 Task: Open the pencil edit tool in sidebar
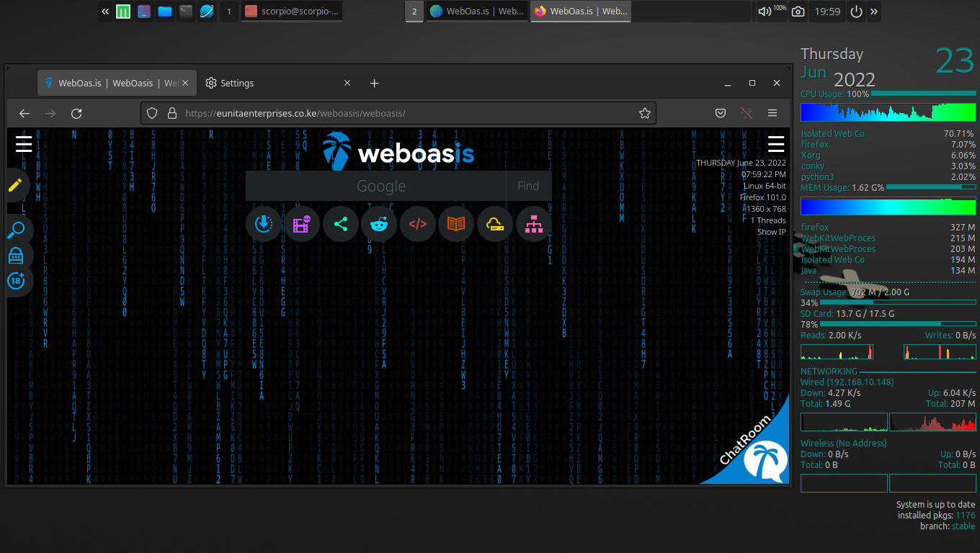tap(17, 185)
